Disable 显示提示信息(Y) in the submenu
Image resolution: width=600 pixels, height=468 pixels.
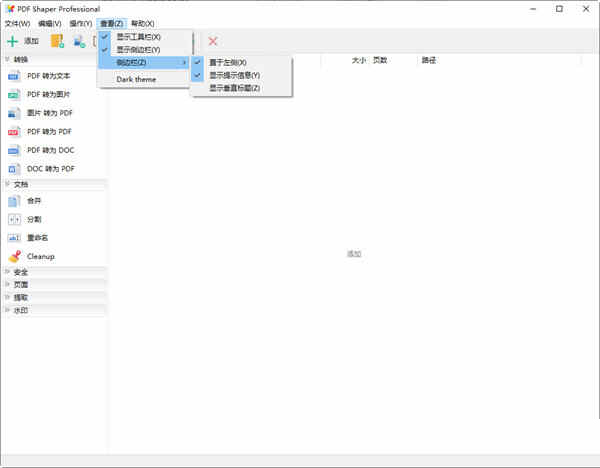234,75
